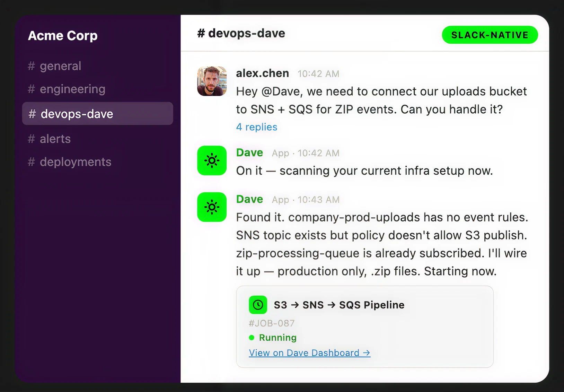The height and width of the screenshot is (392, 564).
Task: Open the deployments channel
Action: (x=75, y=162)
